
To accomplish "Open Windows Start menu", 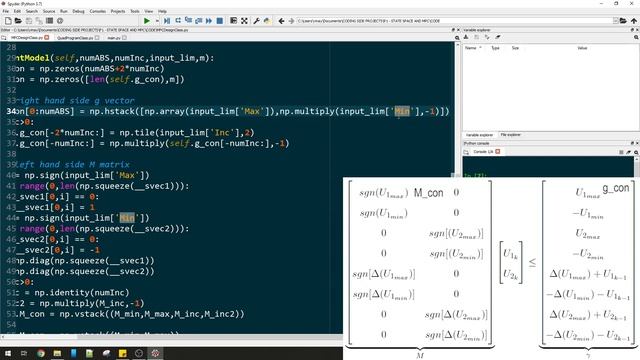I will (8, 353).
